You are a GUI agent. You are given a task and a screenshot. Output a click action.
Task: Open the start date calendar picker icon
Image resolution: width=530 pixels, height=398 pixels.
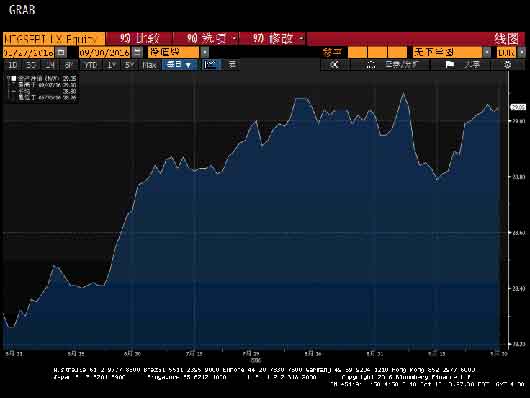[61, 52]
